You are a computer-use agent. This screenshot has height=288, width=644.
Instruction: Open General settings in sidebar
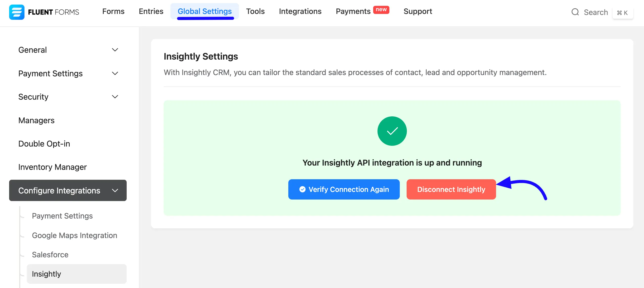coord(32,50)
